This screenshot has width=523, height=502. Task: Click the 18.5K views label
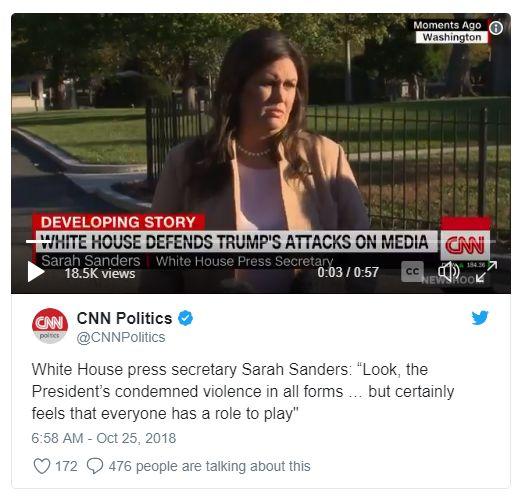100,274
